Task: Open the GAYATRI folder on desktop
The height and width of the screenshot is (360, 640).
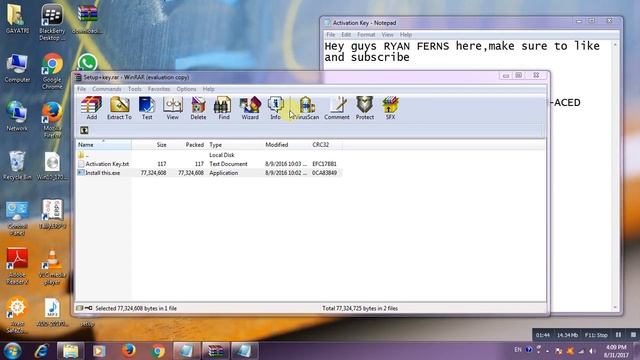Action: tap(17, 19)
